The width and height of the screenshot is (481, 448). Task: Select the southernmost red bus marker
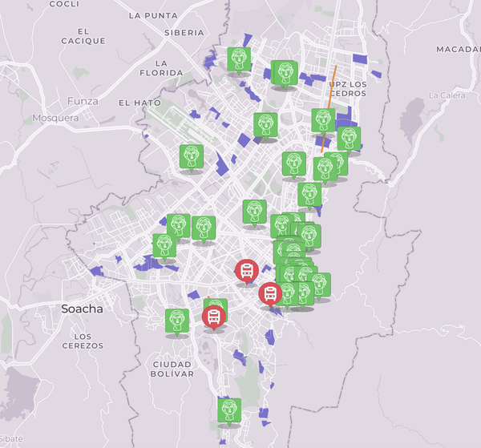pos(214,317)
